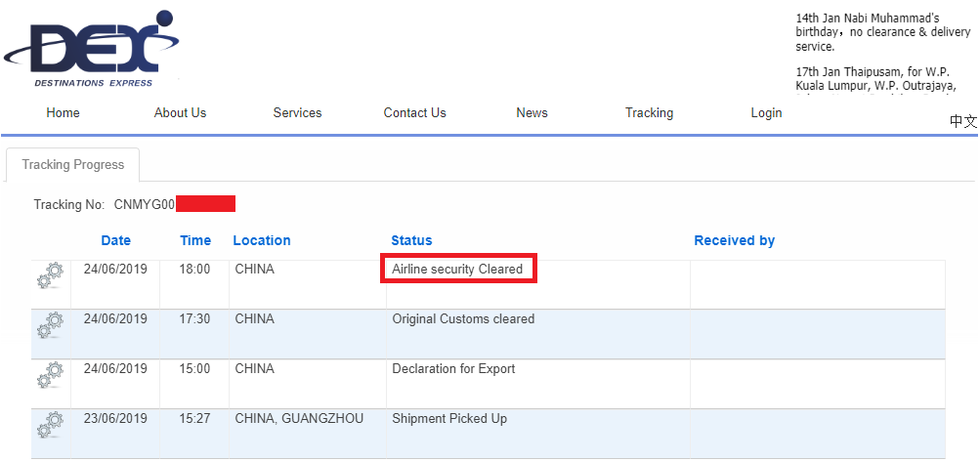The image size is (980, 461).
Task: Select the Tracking Progress tab
Action: tap(73, 165)
